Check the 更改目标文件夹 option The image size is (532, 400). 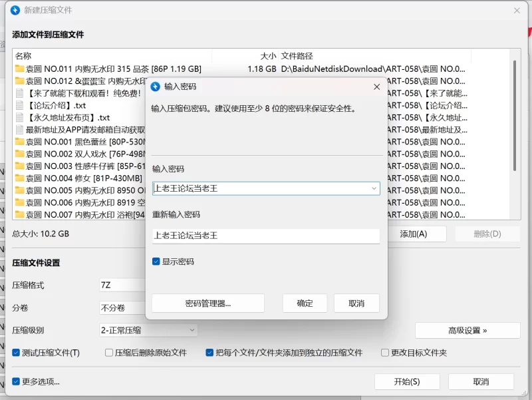tap(385, 353)
